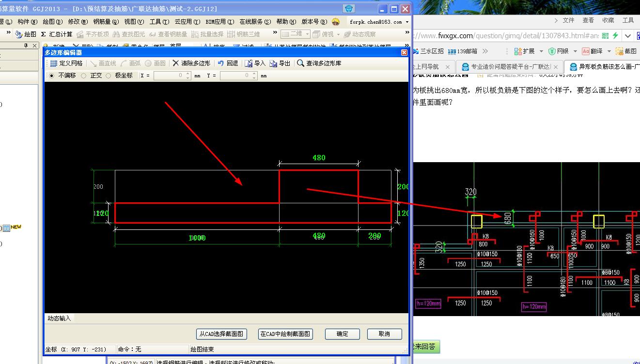The height and width of the screenshot is (364, 640).
Task: Pin the left panel with pushpin icon
Action: point(26,45)
